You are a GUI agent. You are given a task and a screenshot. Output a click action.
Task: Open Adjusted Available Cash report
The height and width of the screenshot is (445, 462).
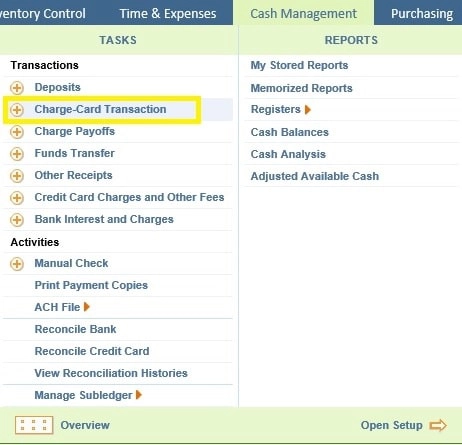coord(315,176)
